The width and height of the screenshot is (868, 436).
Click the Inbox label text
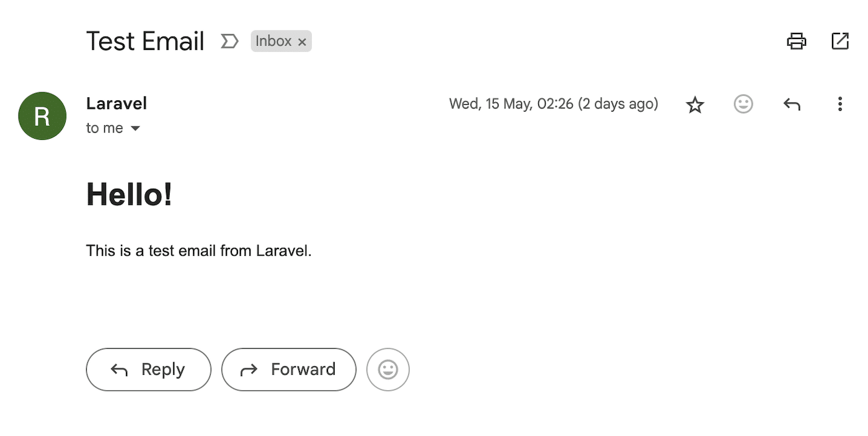pyautogui.click(x=273, y=41)
